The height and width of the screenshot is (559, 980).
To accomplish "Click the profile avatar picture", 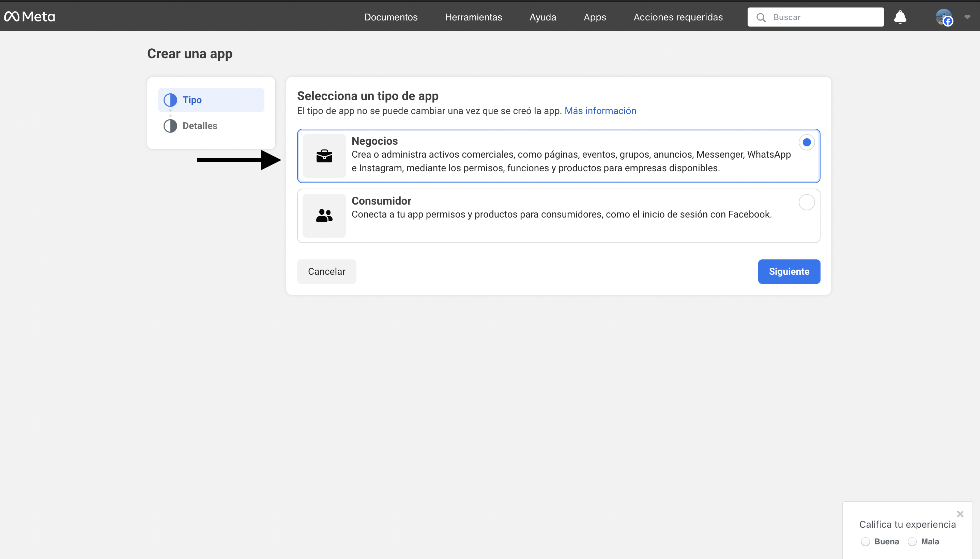I will (x=943, y=17).
